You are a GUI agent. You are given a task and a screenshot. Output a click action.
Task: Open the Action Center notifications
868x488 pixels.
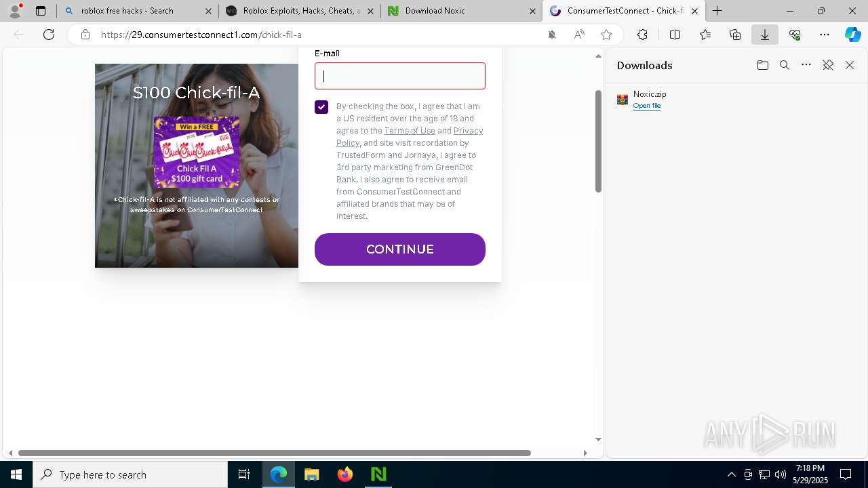[846, 474]
